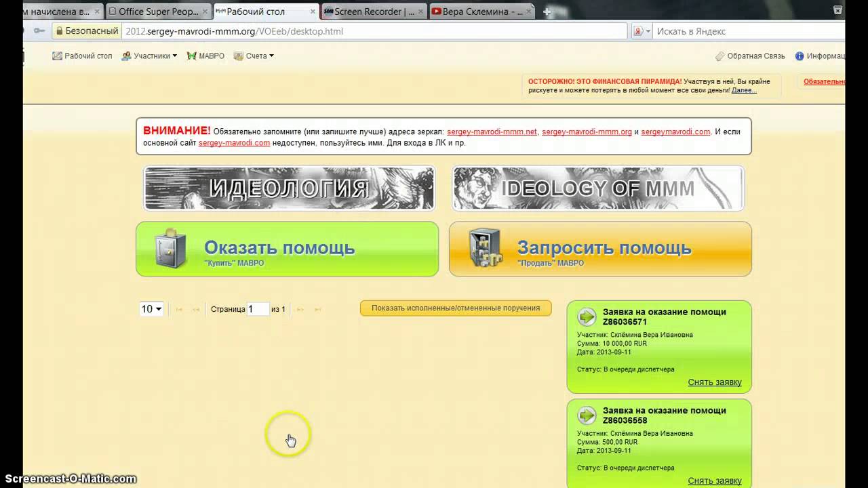Click the 'Сумма: 10 000,00 RUR' text

click(612, 344)
